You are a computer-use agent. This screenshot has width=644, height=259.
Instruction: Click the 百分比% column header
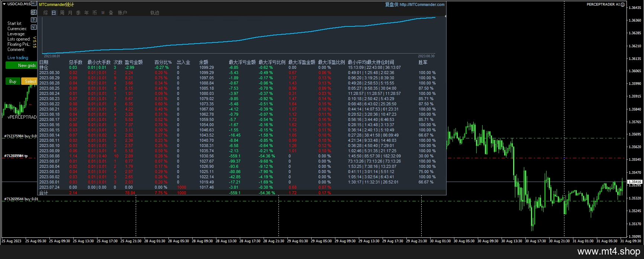tap(163, 62)
